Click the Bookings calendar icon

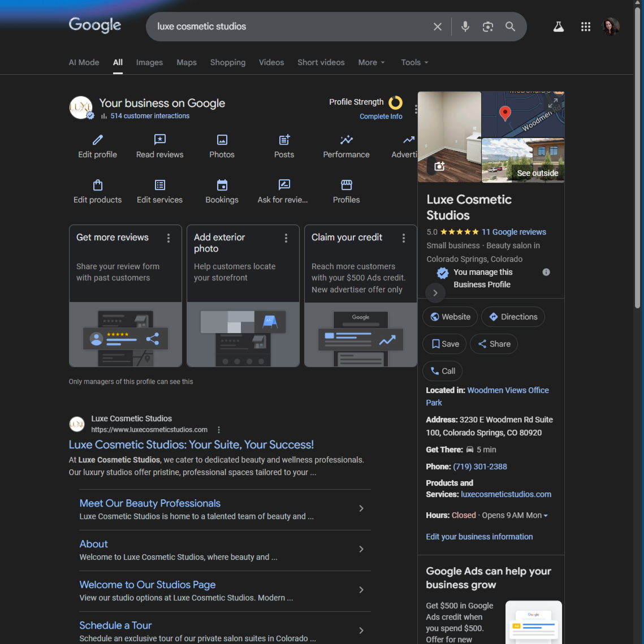pos(222,185)
